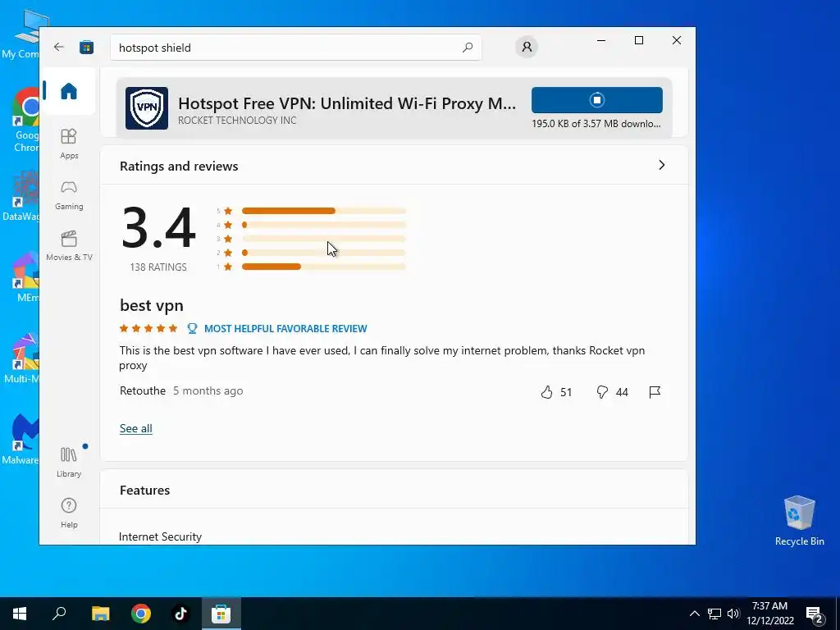Stop the download with the pause button
Image resolution: width=840 pixels, height=630 pixels.
(x=597, y=100)
